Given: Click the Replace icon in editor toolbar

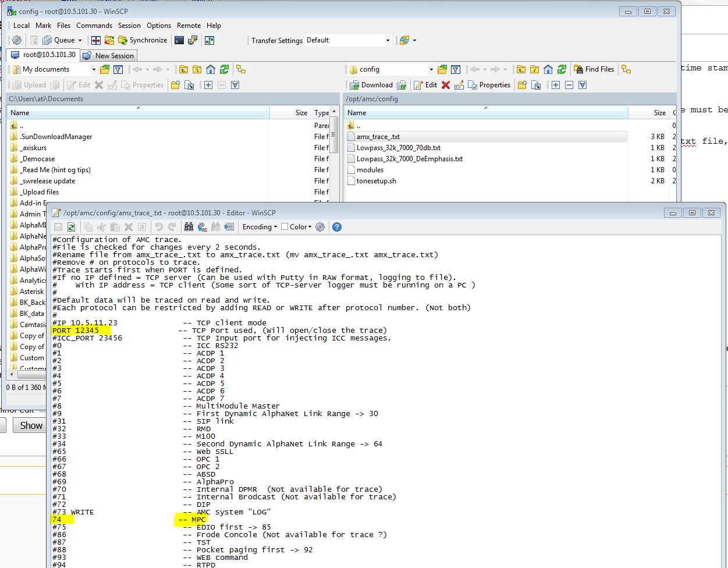Looking at the screenshot, I should click(x=202, y=227).
